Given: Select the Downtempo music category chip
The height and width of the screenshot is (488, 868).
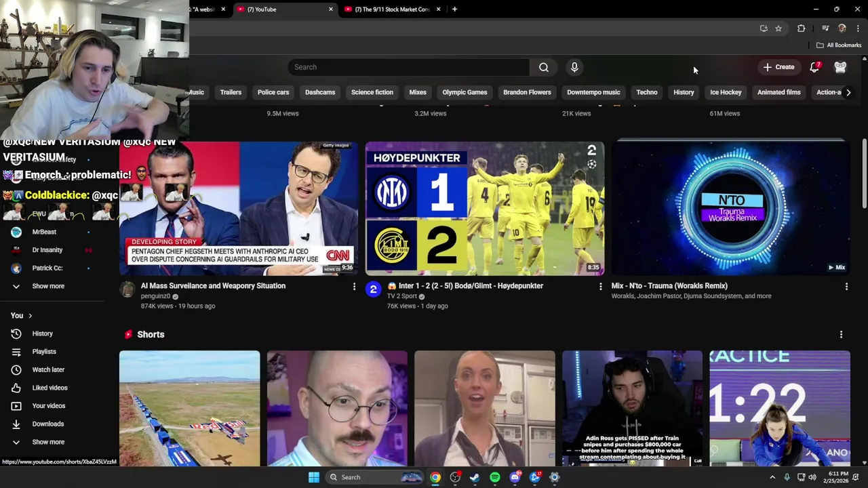Looking at the screenshot, I should [593, 92].
